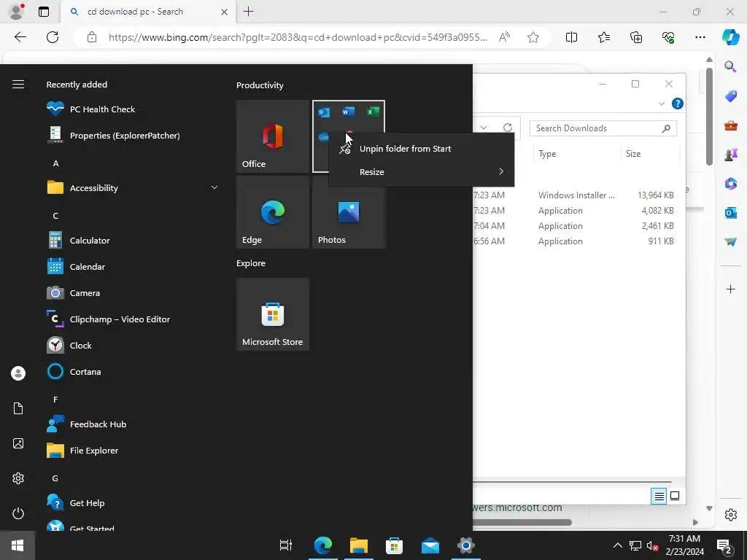
Task: Switch Explorer to details view
Action: pyautogui.click(x=659, y=496)
